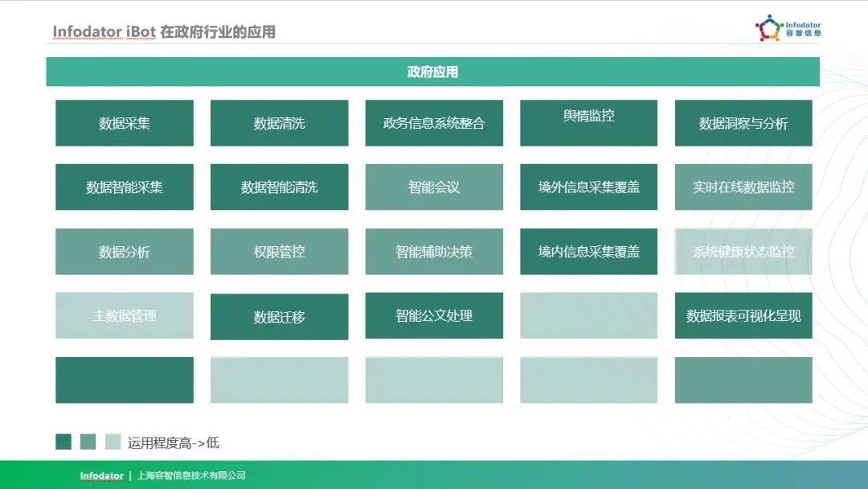Select the 政府应用 header banner

pyautogui.click(x=433, y=72)
